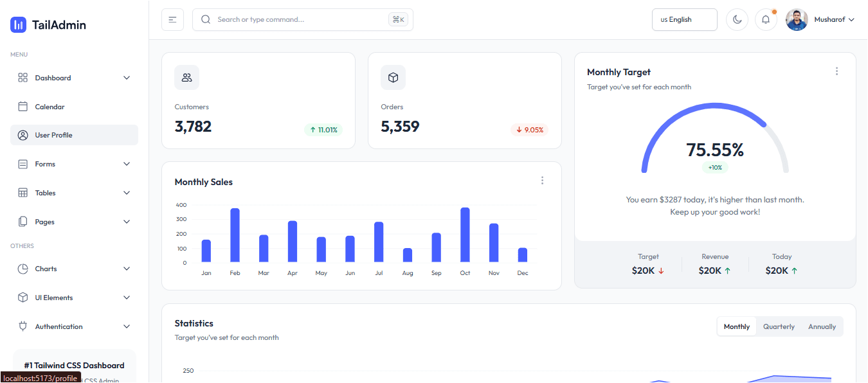Click the 75.55% target percentage
Screen dimensions: 868x383
715,150
